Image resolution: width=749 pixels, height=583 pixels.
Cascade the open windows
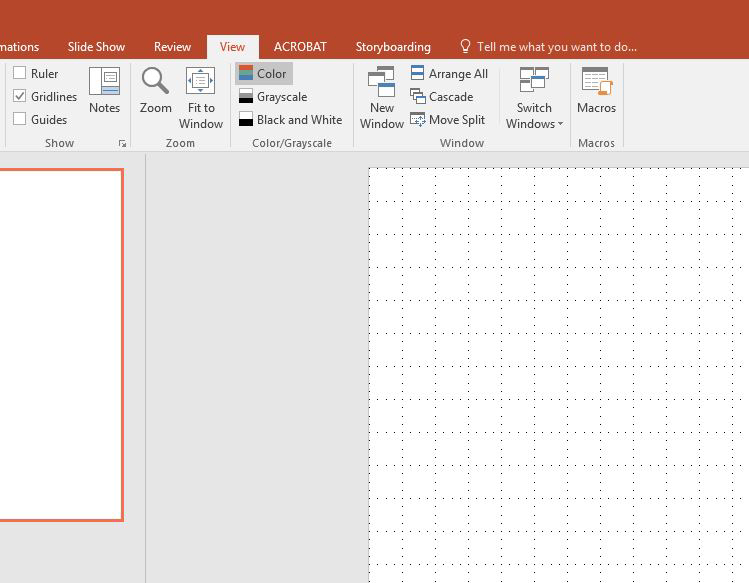point(442,97)
